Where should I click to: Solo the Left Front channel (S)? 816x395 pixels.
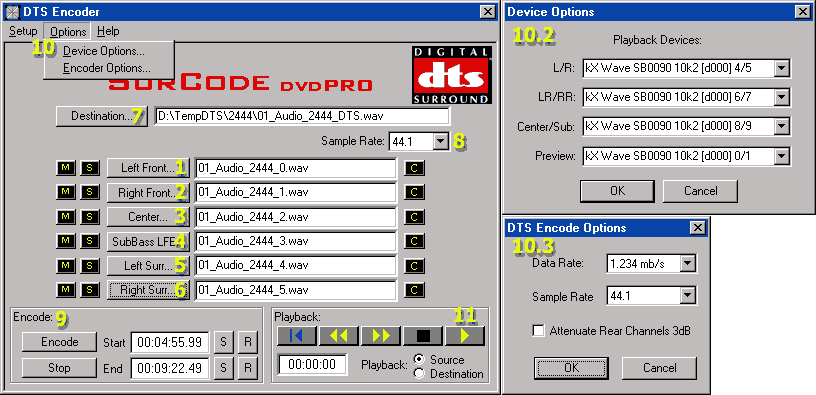coord(90,168)
